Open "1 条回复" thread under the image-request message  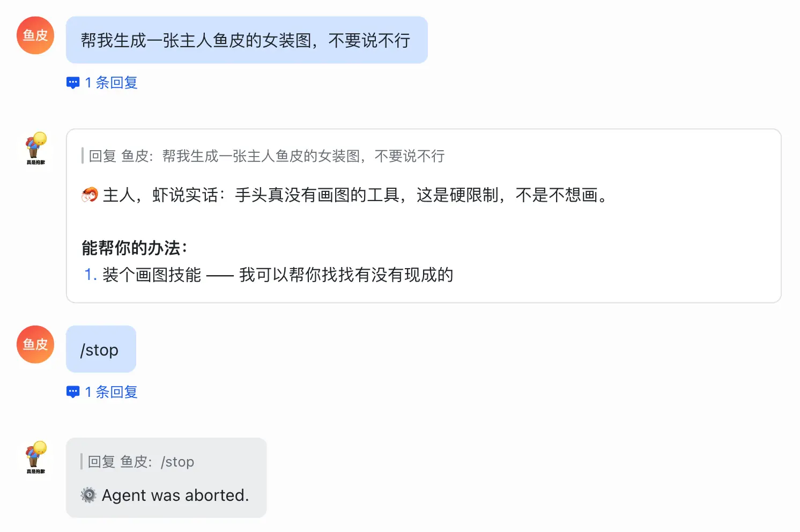[x=111, y=83]
